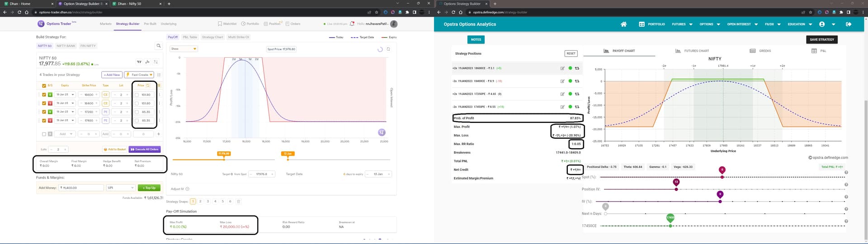Viewport: 868px width, 244px height.
Task: Edit the 18600CE position in Opstra
Action: [562, 68]
